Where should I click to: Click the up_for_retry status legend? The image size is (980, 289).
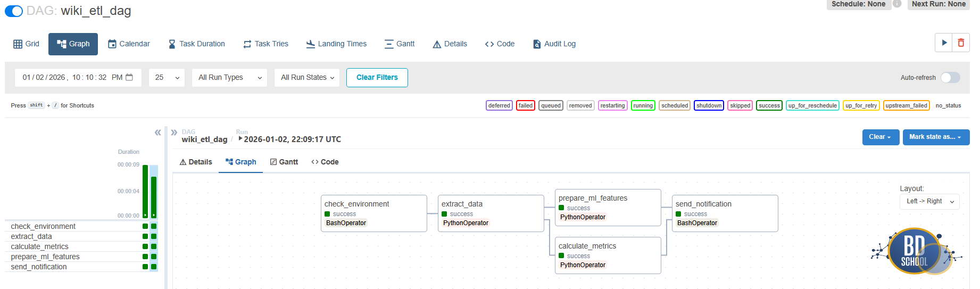[861, 105]
